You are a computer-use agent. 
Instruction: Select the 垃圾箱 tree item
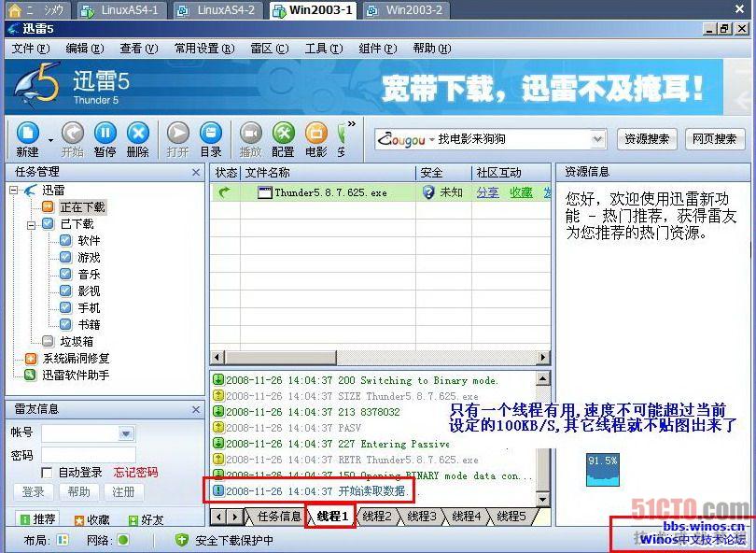tap(77, 342)
